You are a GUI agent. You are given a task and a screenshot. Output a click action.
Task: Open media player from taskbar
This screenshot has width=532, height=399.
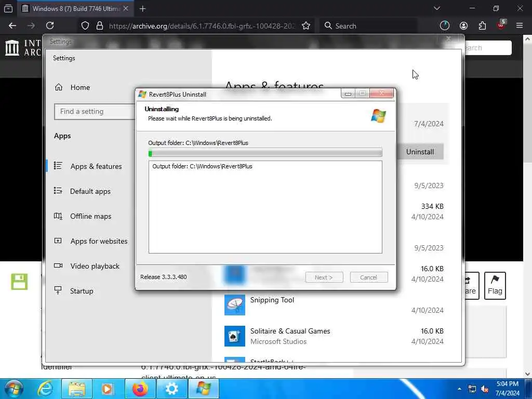pos(108,389)
